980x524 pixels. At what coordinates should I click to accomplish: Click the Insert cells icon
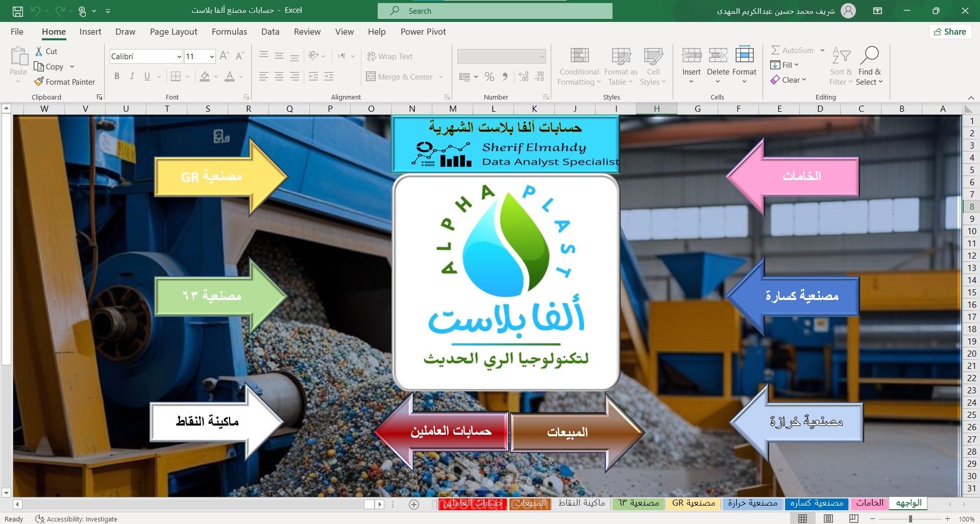692,55
